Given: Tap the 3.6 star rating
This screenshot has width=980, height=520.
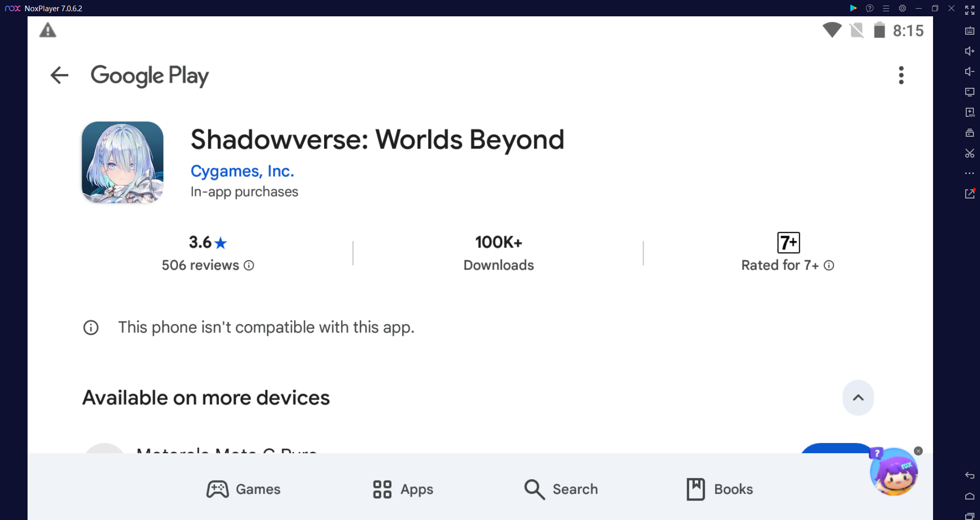Looking at the screenshot, I should [x=208, y=242].
